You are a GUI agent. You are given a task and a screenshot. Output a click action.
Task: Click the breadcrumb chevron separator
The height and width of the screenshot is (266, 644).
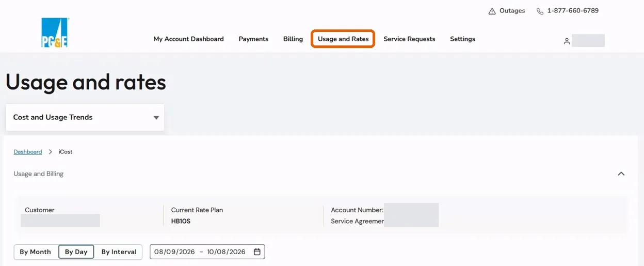[51, 152]
